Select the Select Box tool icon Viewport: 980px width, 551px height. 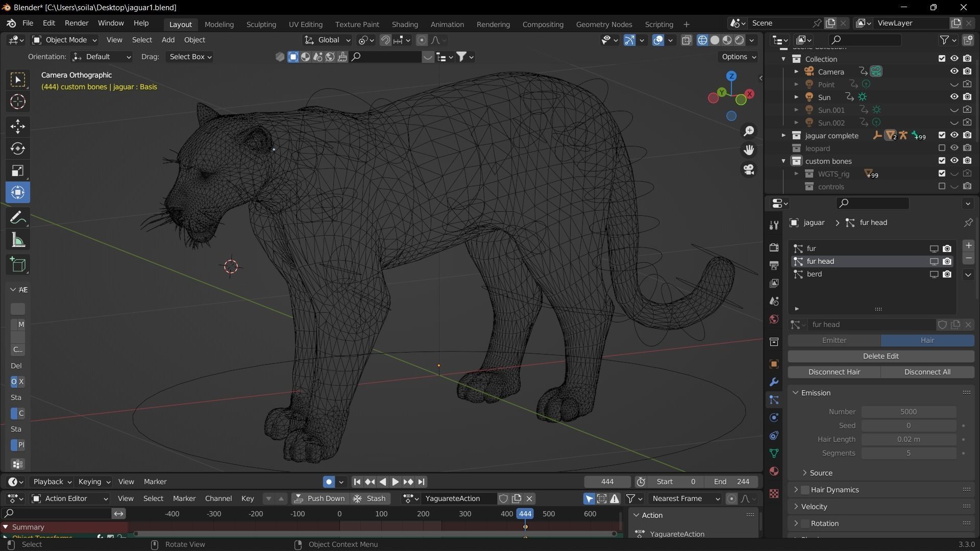point(18,80)
